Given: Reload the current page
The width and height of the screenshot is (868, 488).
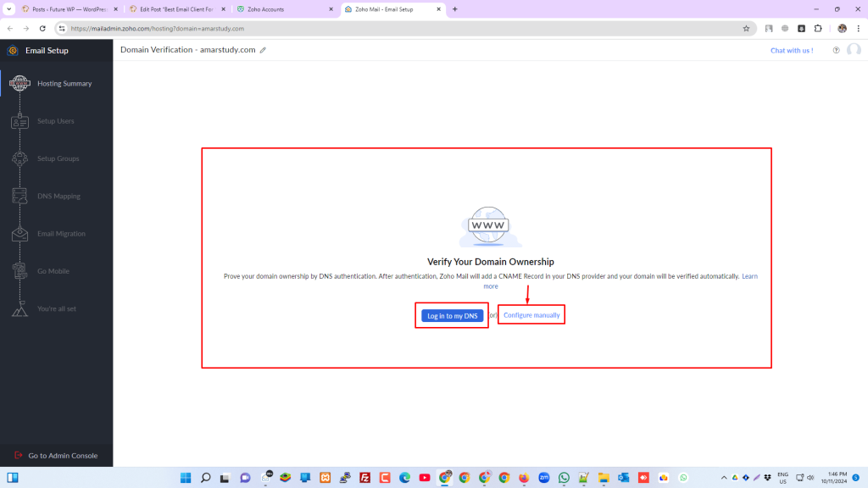Looking at the screenshot, I should pyautogui.click(x=42, y=29).
